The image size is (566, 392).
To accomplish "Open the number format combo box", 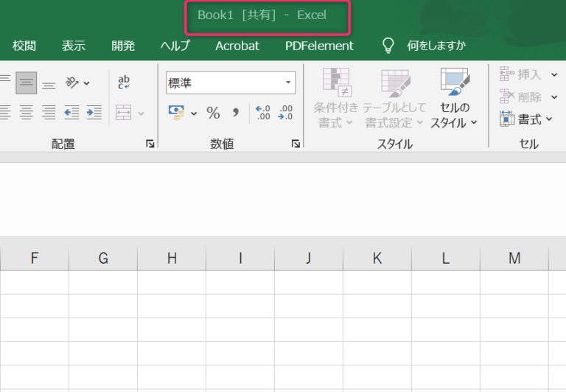I will click(231, 83).
